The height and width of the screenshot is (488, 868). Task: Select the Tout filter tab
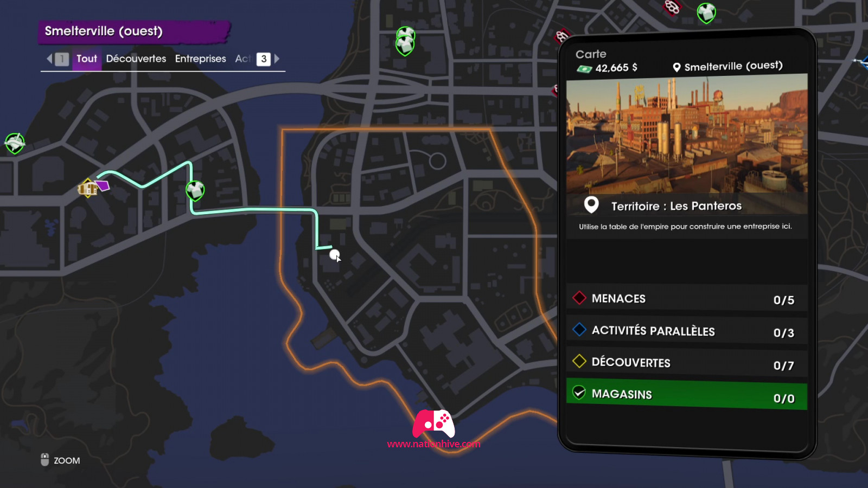pos(87,59)
